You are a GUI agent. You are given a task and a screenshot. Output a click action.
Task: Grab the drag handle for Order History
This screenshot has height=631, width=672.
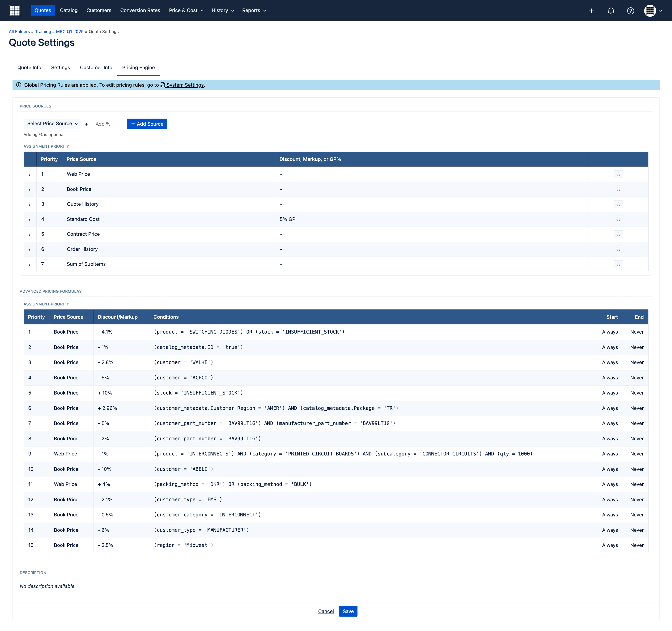tap(30, 249)
